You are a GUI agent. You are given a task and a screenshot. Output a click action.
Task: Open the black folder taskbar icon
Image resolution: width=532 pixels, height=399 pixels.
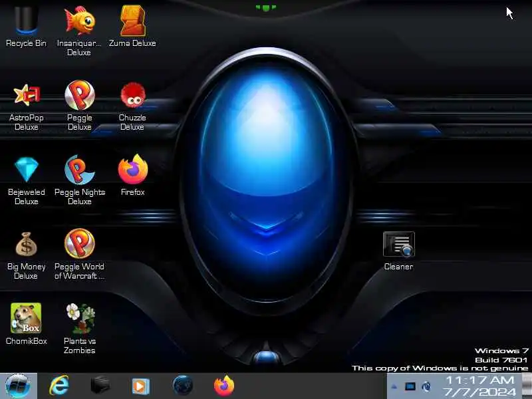click(x=100, y=386)
